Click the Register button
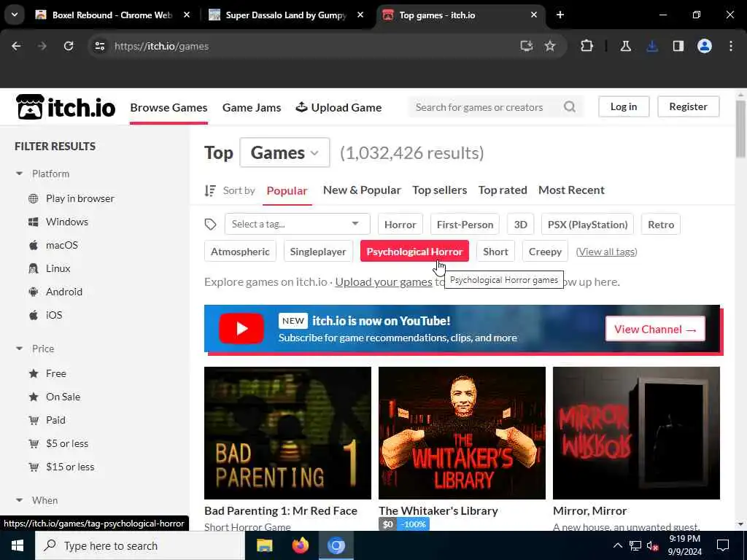747x560 pixels. pos(689,106)
